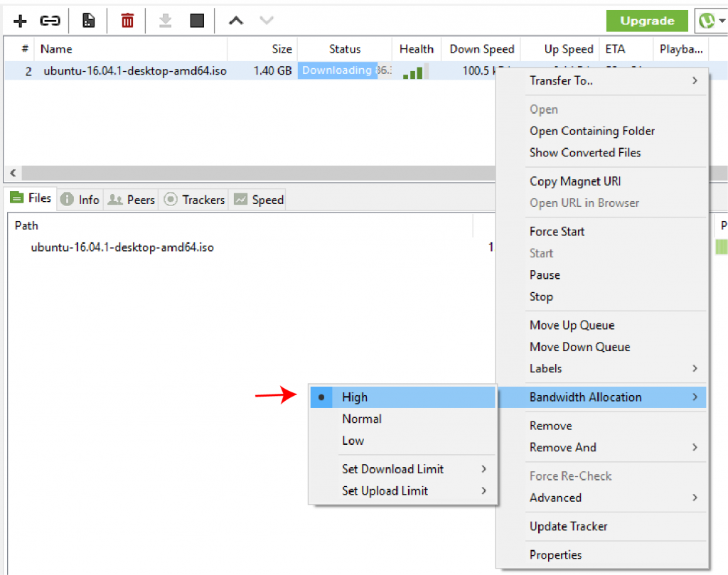The image size is (728, 575).
Task: Click the Move Up Queue arrow icon
Action: (x=236, y=21)
